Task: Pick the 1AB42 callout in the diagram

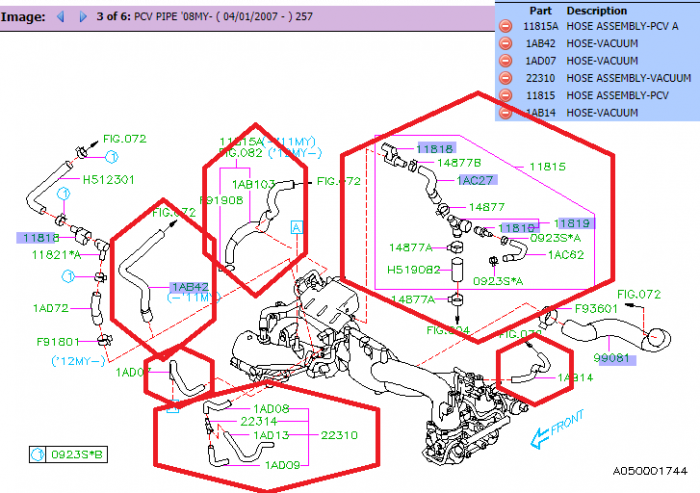Action: click(x=189, y=286)
